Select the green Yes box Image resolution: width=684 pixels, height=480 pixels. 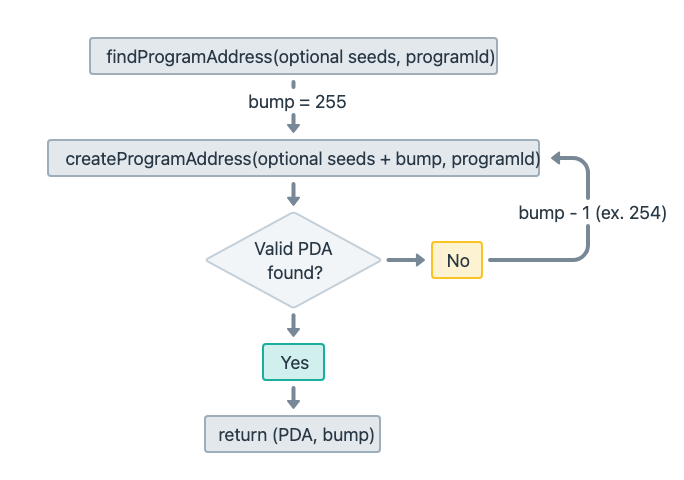[x=294, y=362]
